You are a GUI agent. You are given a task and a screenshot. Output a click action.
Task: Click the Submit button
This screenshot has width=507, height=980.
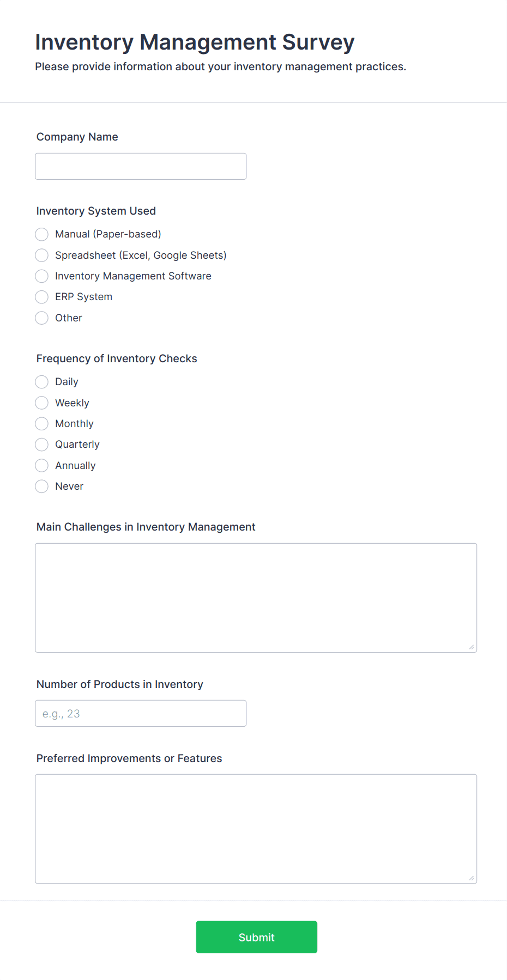pyautogui.click(x=256, y=937)
